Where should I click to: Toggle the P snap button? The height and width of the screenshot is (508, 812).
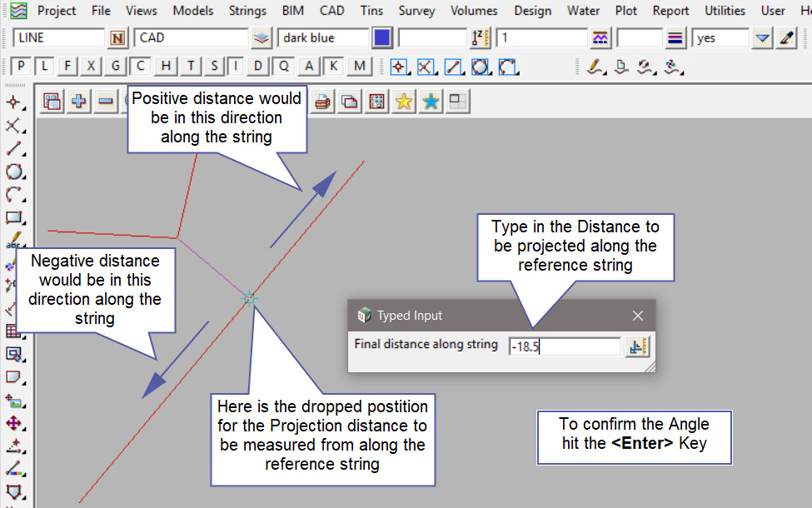22,67
